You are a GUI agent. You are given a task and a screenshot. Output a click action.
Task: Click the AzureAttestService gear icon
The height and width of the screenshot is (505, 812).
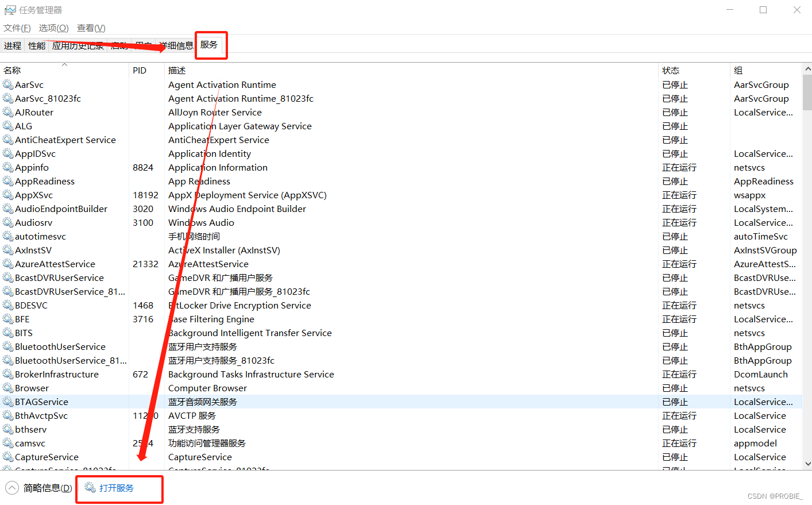(x=8, y=264)
